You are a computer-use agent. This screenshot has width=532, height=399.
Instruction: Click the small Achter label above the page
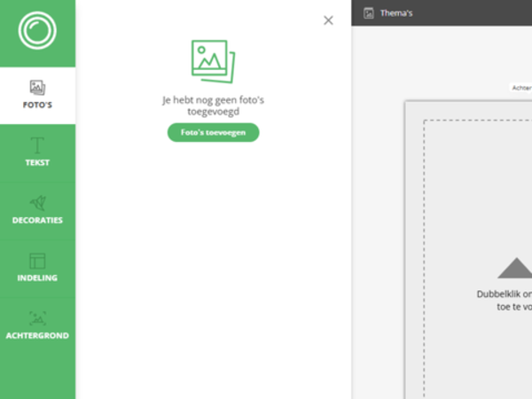click(520, 88)
